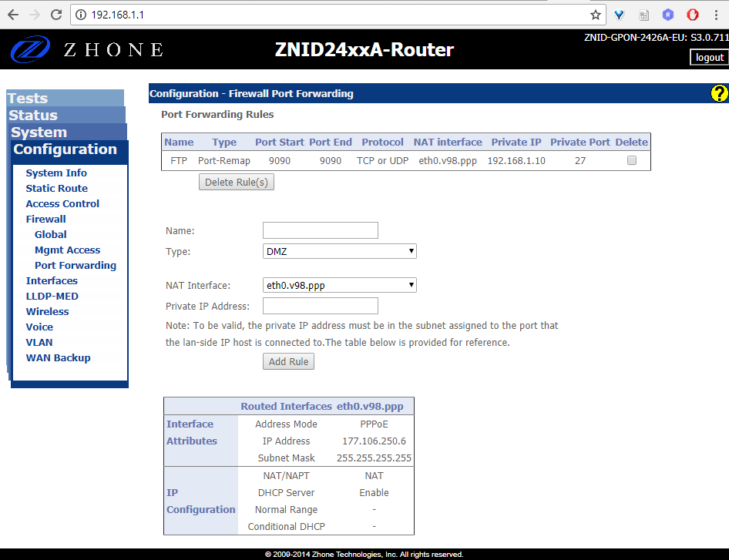This screenshot has height=560, width=729.
Task: Open Voice configuration
Action: click(39, 327)
